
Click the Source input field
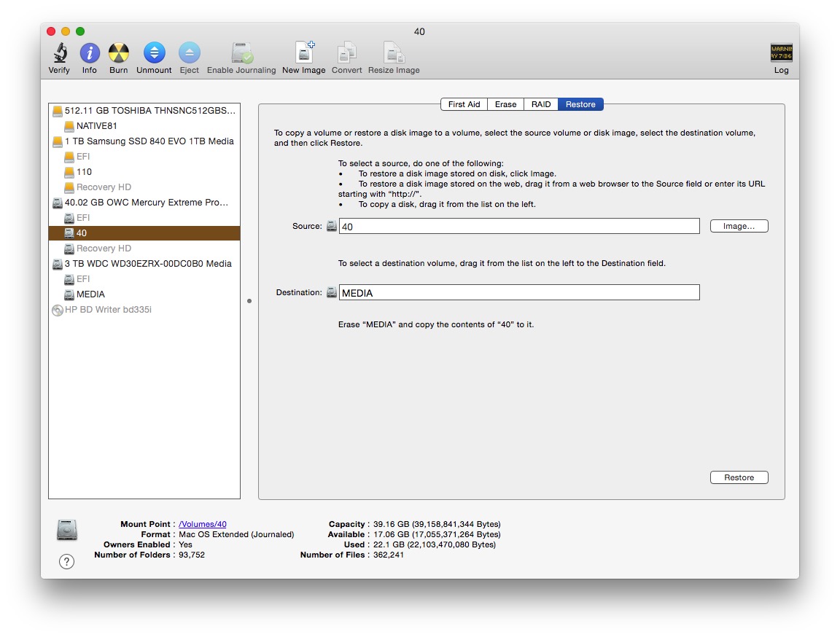click(519, 226)
